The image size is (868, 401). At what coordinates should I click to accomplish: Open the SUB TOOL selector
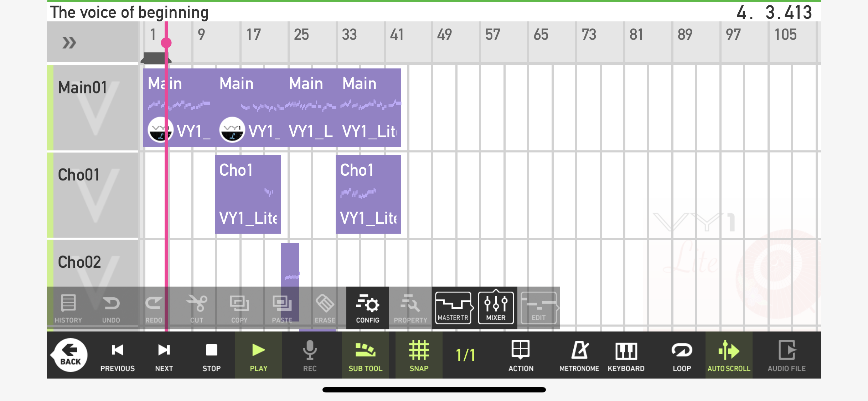click(365, 355)
